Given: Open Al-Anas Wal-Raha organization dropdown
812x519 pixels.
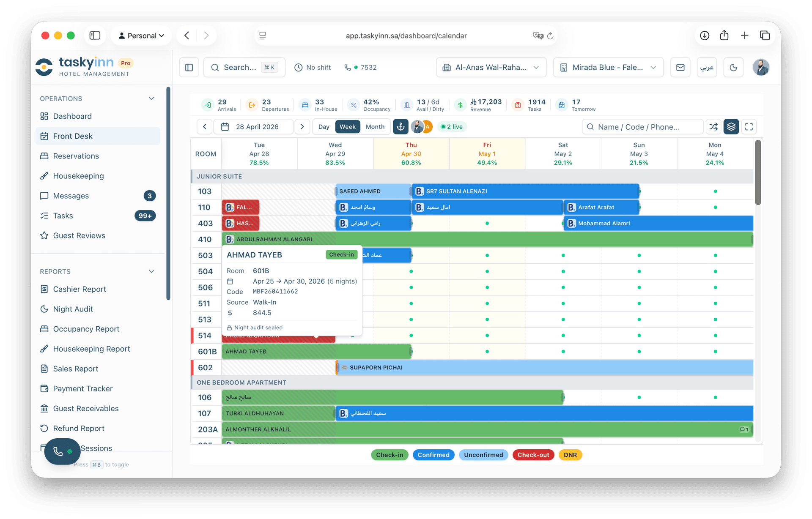Looking at the screenshot, I should (x=491, y=68).
